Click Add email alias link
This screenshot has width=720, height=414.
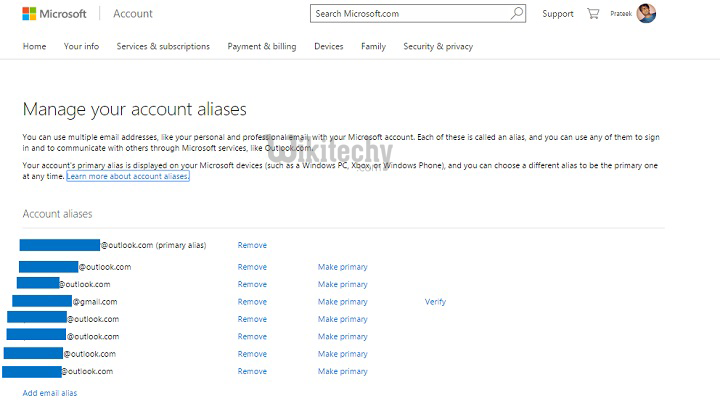[x=50, y=393]
